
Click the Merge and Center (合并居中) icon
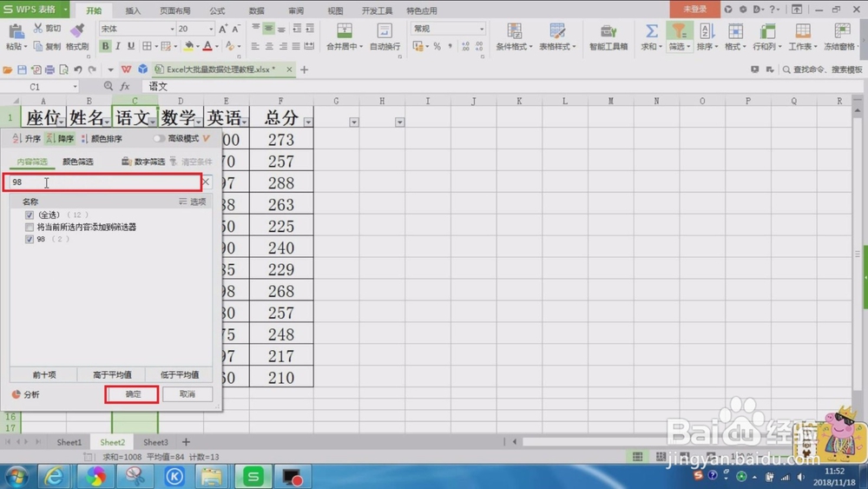tap(345, 31)
